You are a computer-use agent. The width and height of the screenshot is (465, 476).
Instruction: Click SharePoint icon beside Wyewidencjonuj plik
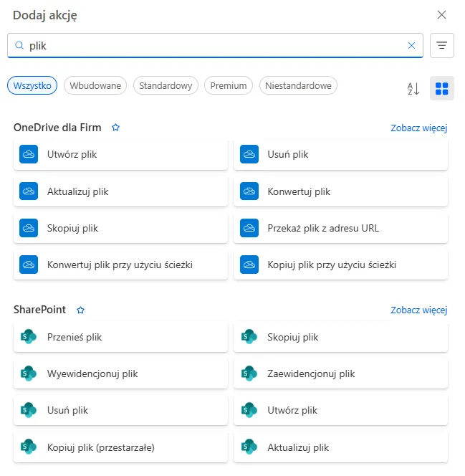[29, 373]
